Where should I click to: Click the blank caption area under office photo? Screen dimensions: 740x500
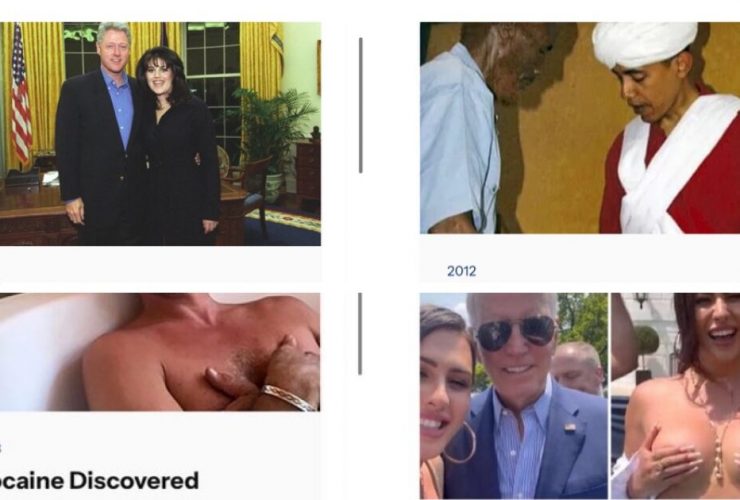(x=160, y=263)
